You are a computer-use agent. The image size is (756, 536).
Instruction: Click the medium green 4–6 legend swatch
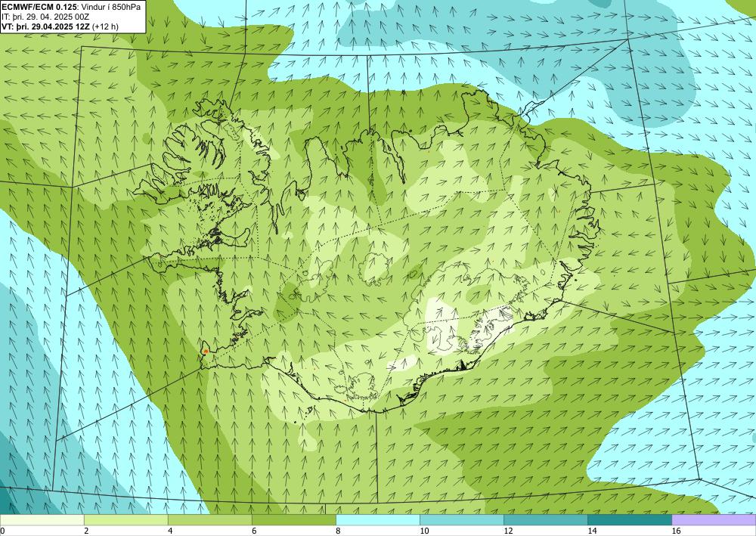(x=209, y=520)
